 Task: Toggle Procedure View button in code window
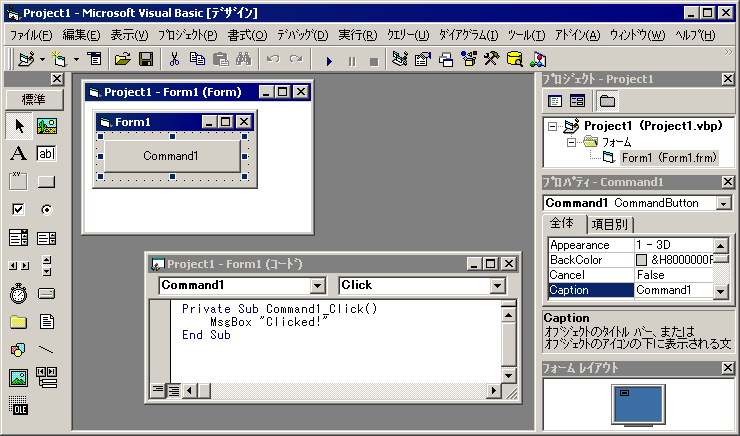(x=158, y=390)
